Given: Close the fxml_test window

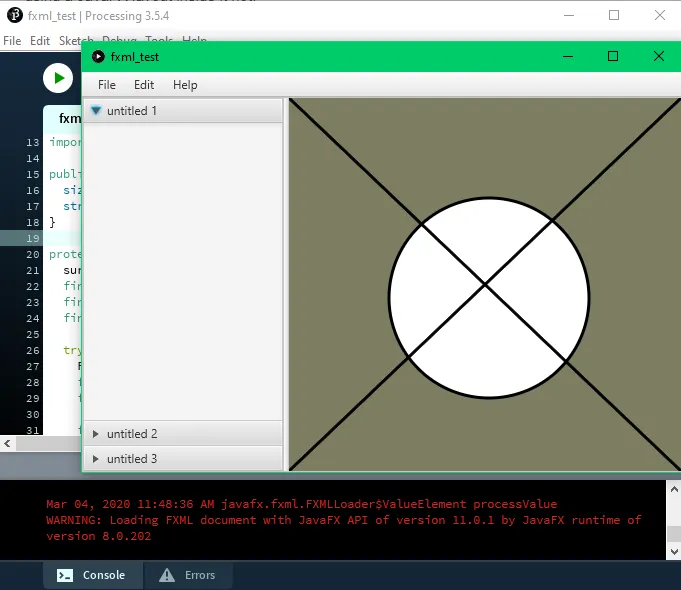Looking at the screenshot, I should (659, 56).
